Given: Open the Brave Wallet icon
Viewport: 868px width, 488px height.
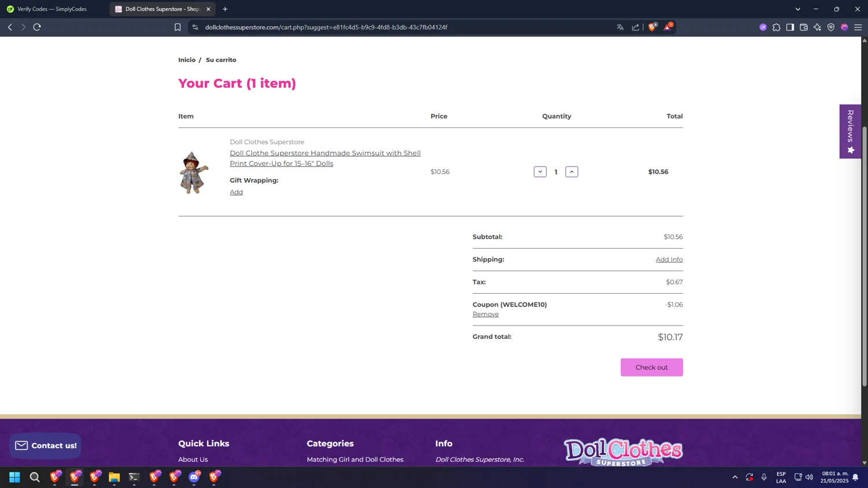Looking at the screenshot, I should (804, 27).
